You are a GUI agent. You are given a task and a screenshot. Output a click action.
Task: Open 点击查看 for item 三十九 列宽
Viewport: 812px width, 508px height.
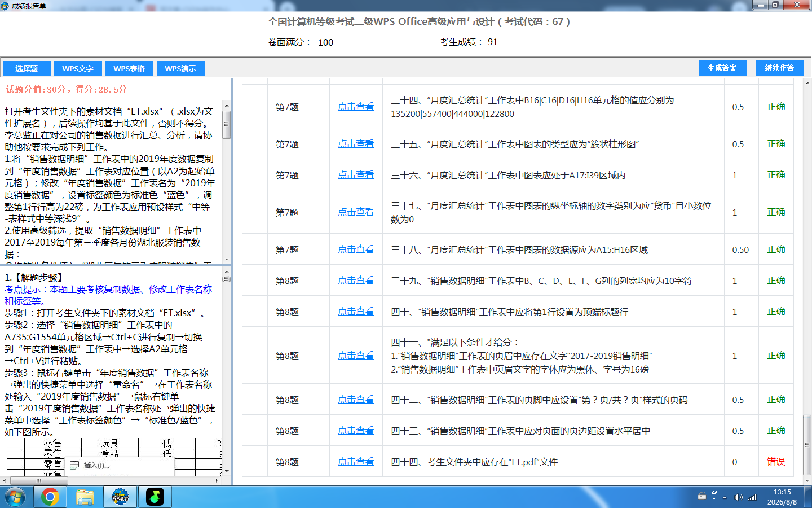(x=356, y=281)
